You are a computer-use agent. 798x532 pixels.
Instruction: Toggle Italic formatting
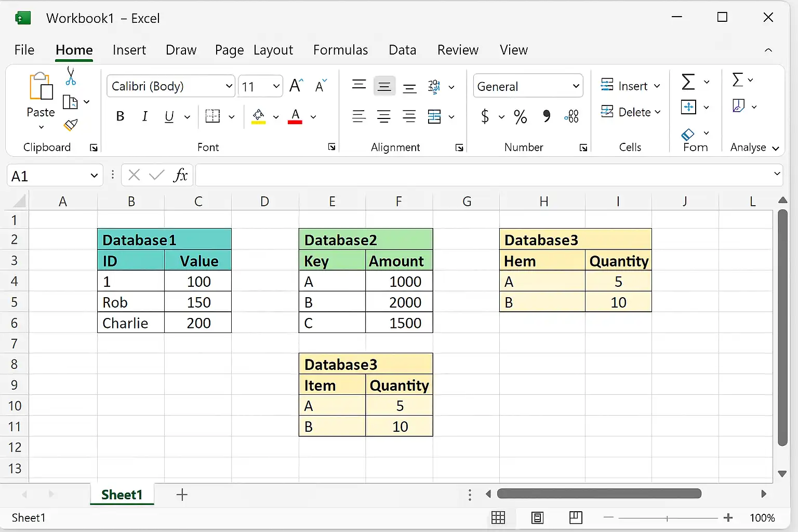pos(145,116)
